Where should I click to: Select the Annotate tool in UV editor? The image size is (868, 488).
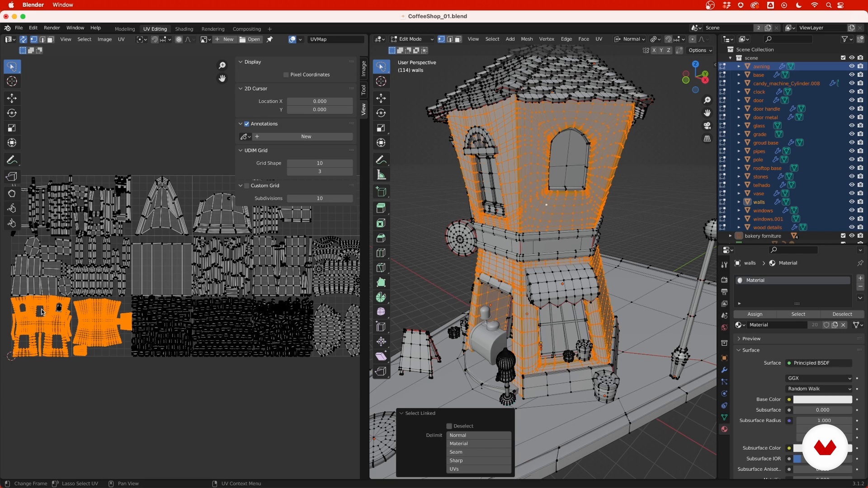[x=12, y=160]
